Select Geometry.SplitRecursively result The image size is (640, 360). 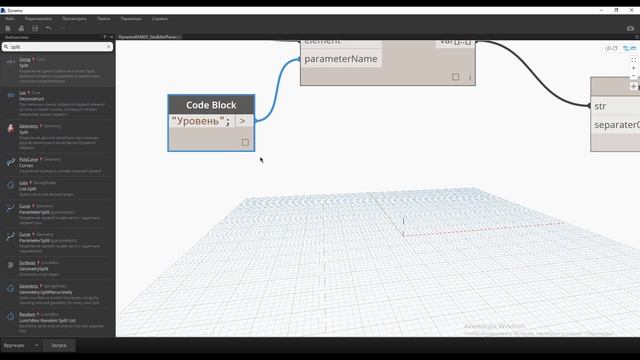pyautogui.click(x=58, y=294)
